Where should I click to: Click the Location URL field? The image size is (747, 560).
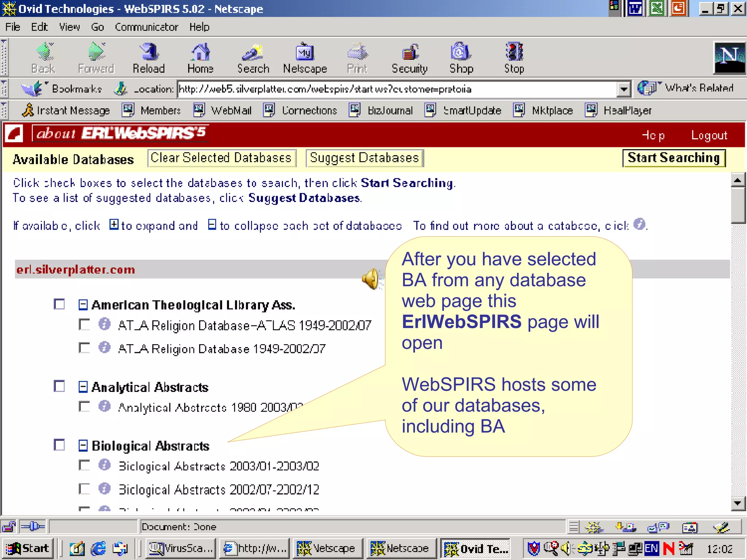(398, 89)
